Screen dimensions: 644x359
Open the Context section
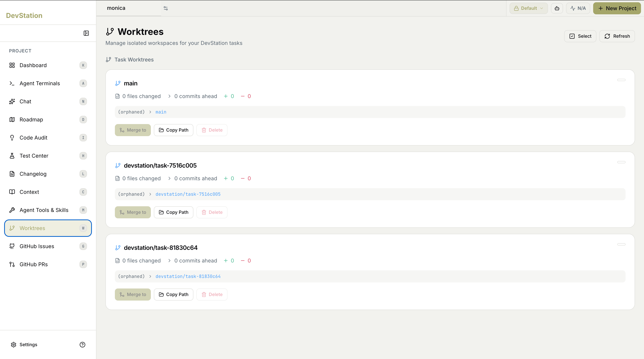tap(48, 192)
